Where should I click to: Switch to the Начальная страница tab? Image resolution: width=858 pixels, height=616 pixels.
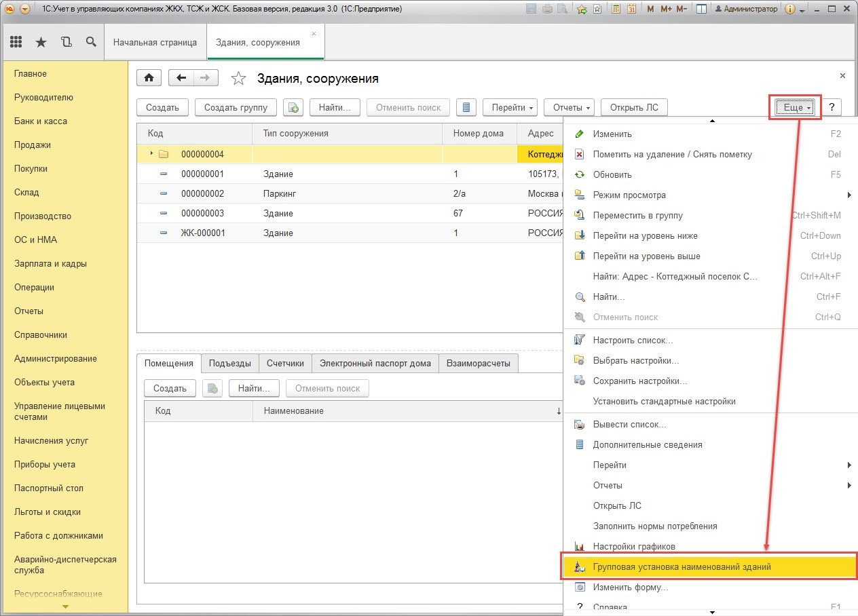click(x=155, y=42)
